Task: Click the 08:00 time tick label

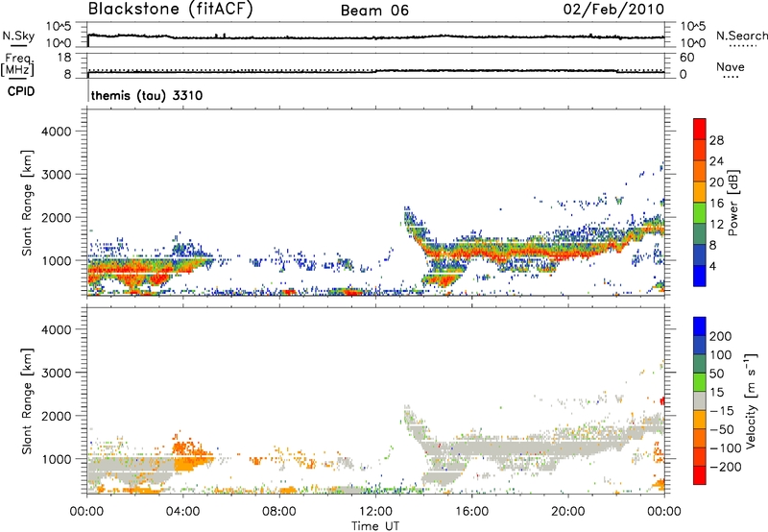Action: tap(279, 512)
